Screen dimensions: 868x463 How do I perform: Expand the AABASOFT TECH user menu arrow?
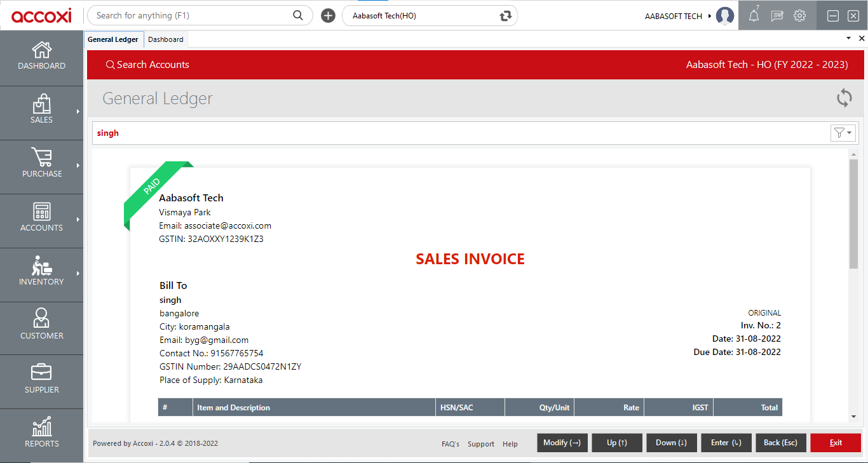point(710,16)
